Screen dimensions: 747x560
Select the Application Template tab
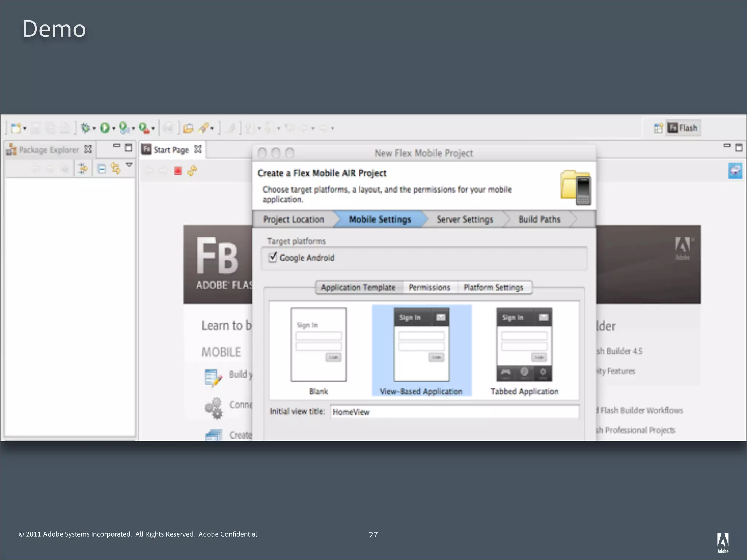pos(358,287)
